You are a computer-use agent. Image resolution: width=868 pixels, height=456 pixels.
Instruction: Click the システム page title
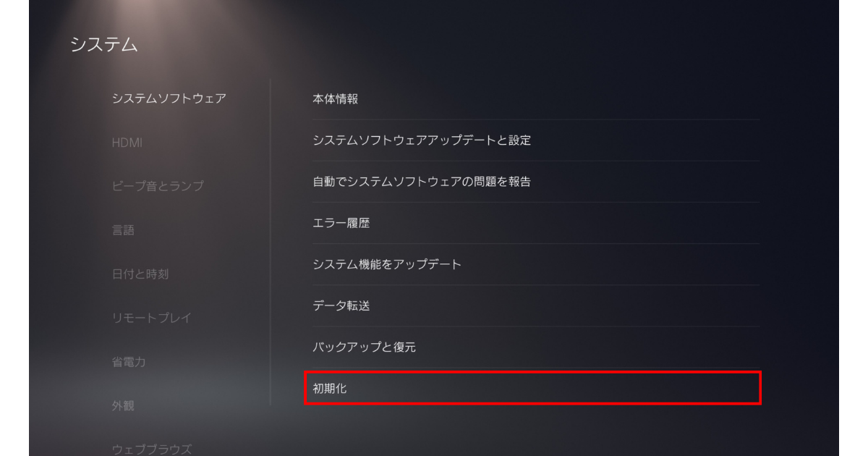tap(104, 44)
